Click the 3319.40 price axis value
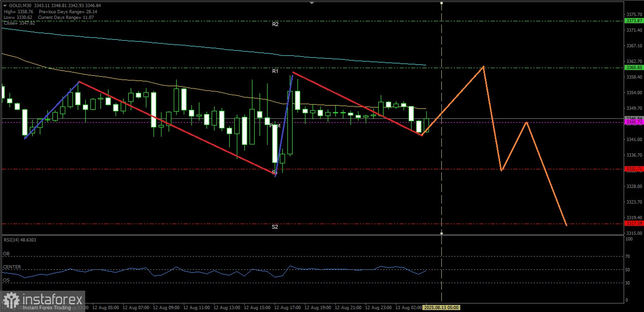 634,218
